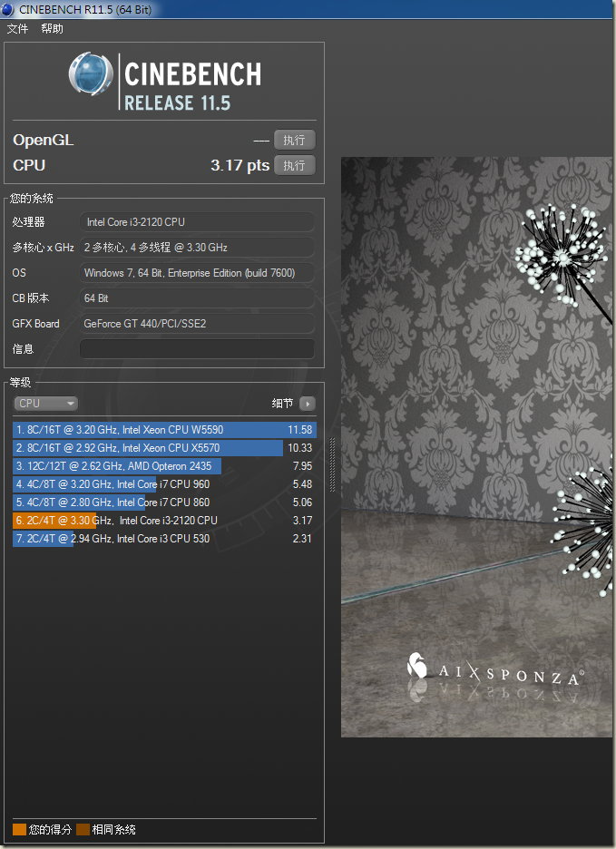Click the panel splitter handle beside rankings
This screenshot has width=616, height=849.
tap(332, 465)
